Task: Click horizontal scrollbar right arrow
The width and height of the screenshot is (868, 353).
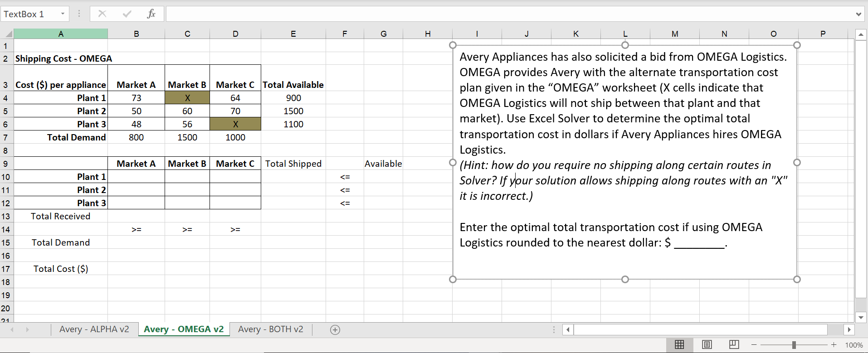Action: (849, 330)
